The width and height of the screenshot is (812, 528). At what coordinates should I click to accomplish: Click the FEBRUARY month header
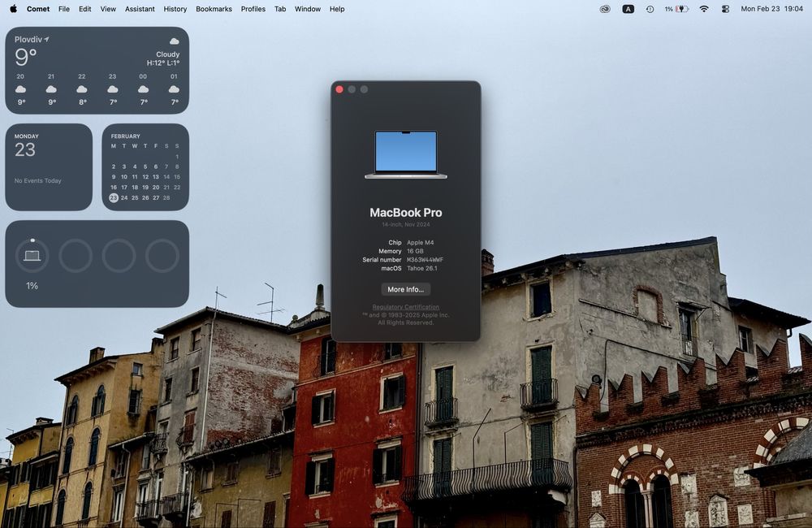tap(125, 136)
